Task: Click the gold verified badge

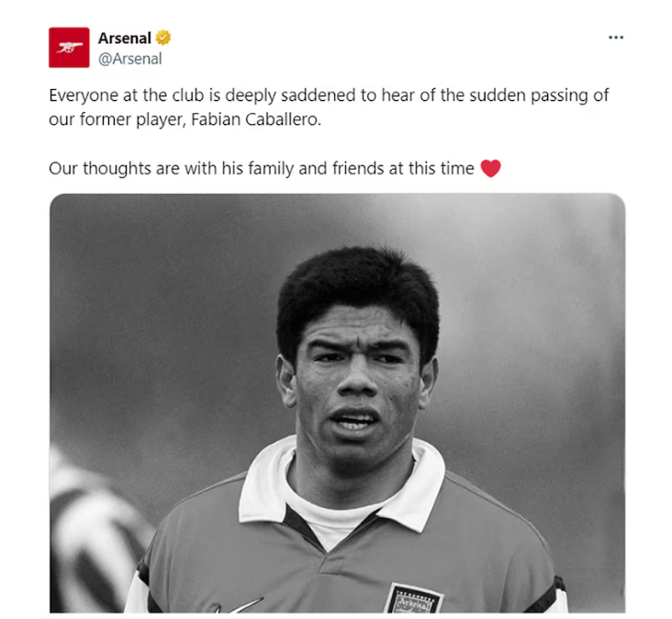Action: 162,38
